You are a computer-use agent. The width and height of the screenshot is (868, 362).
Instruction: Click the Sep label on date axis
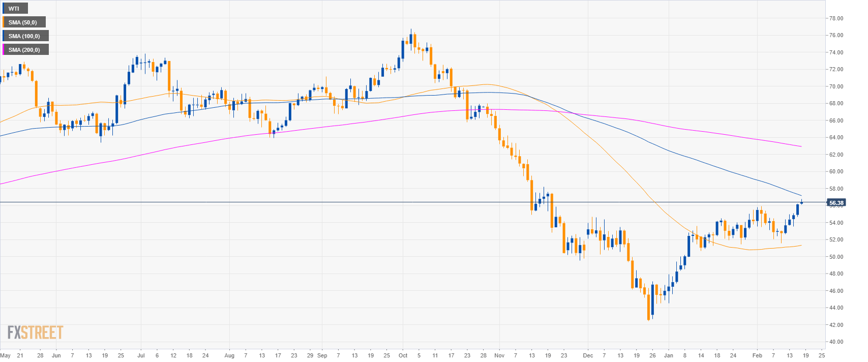click(322, 355)
